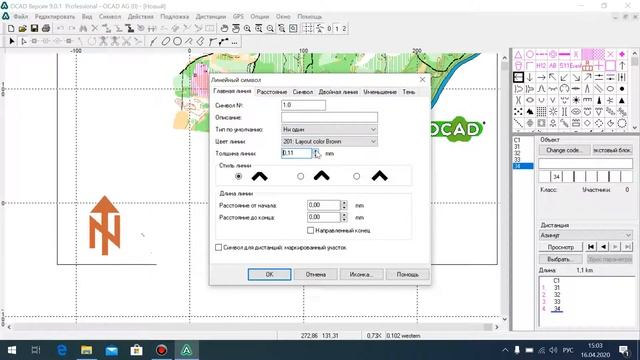The height and width of the screenshot is (360, 640).
Task: Click the Отмена button
Action: [x=316, y=274]
